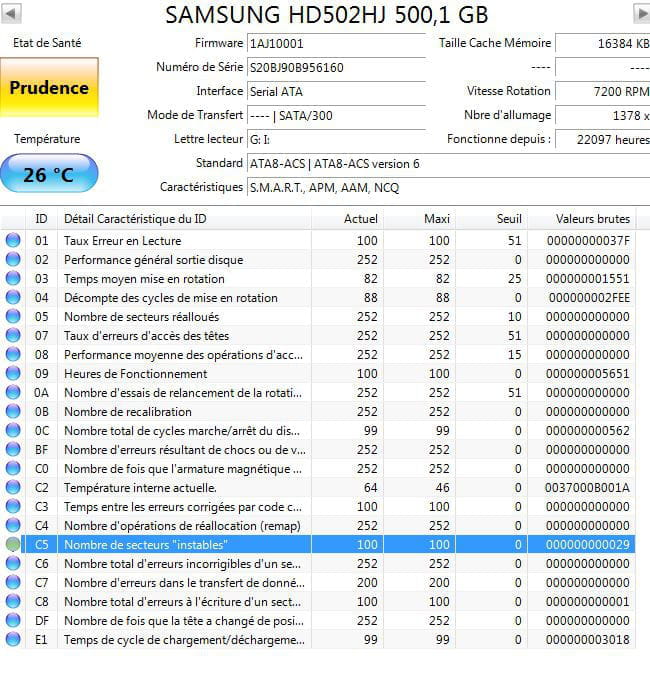Select the row Décompte des cycles de mise en rotation
Screen dimensions: 650x691
318,297
